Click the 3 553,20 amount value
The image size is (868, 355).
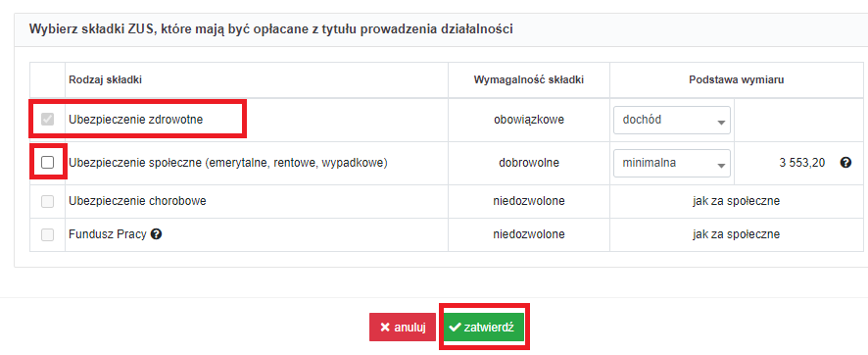click(802, 163)
